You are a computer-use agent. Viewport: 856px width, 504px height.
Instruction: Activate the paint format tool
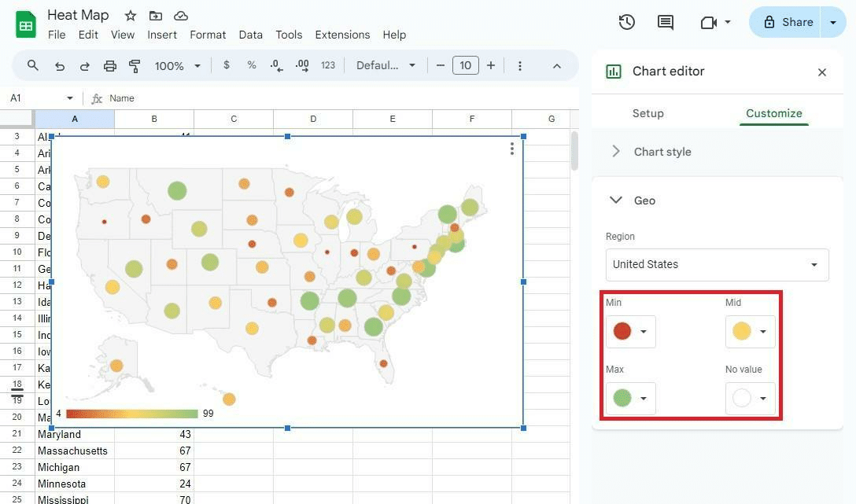[135, 66]
